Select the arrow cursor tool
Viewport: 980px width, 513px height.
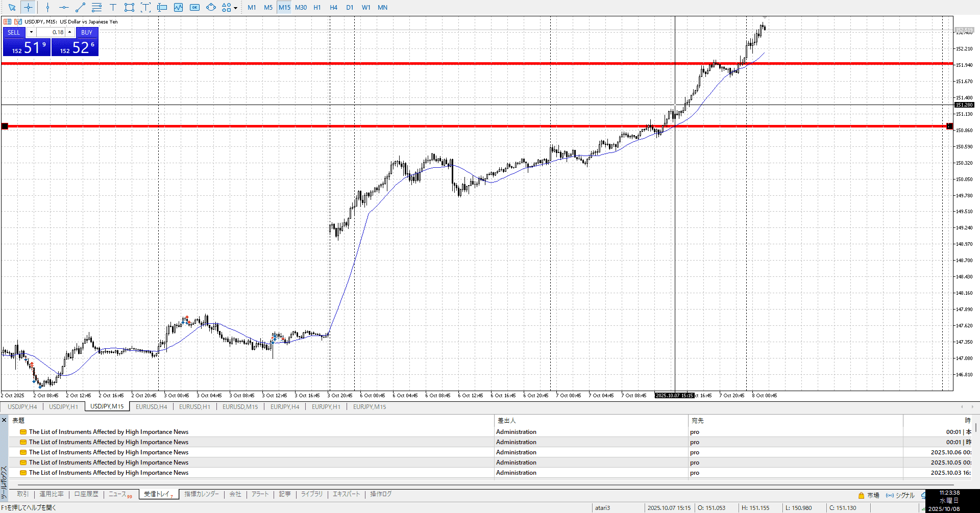[x=12, y=8]
